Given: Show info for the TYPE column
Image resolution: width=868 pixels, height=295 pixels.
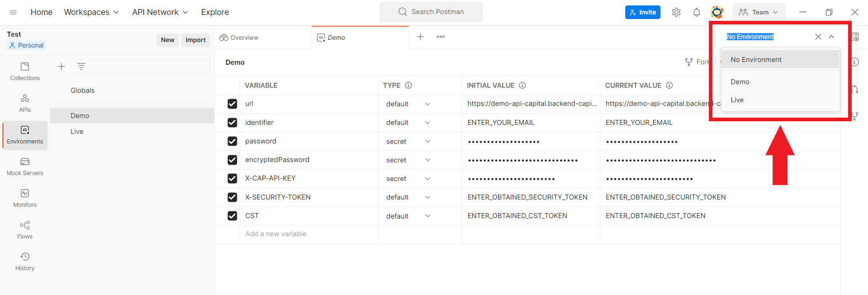Looking at the screenshot, I should [x=408, y=85].
